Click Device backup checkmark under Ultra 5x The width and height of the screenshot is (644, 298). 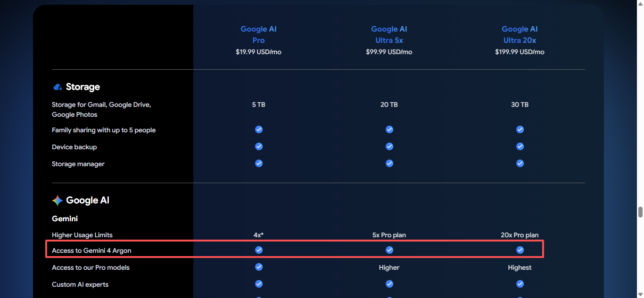click(389, 146)
